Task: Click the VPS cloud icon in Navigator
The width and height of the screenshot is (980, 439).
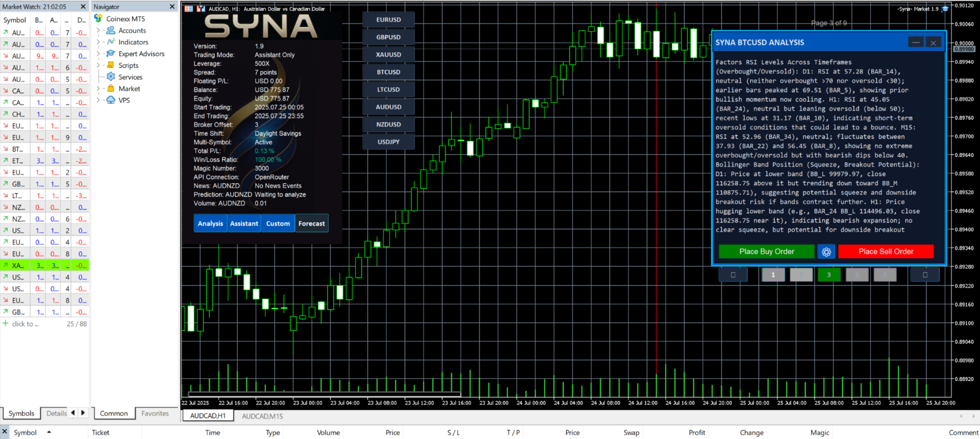Action: coord(111,100)
